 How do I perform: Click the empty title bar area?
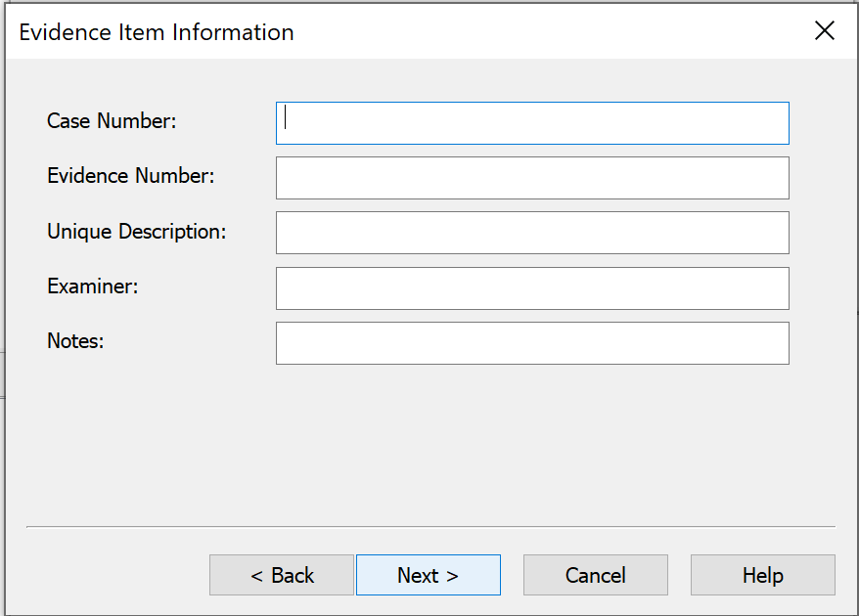coord(548,31)
